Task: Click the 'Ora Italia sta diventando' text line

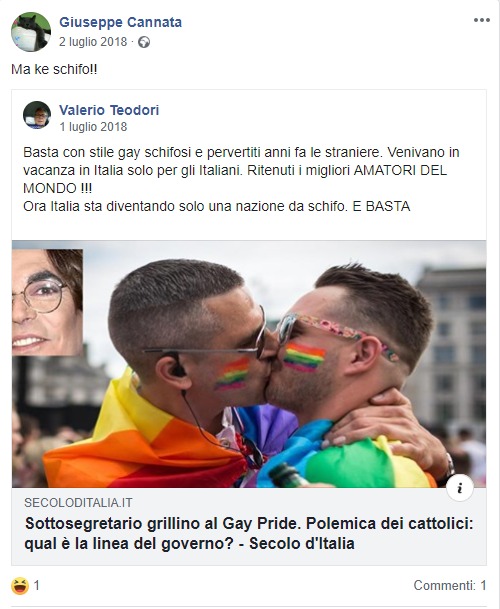Action: (217, 206)
